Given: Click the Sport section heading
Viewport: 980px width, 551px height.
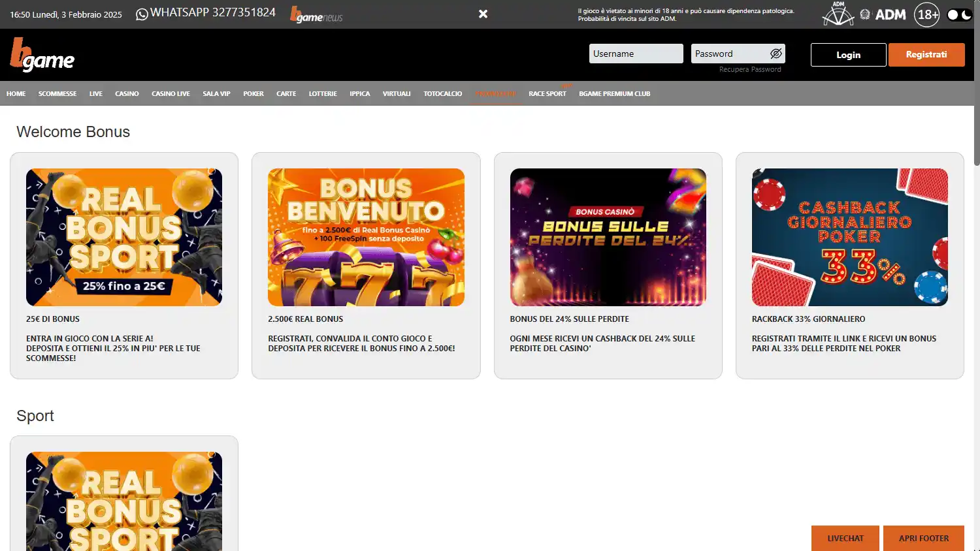Looking at the screenshot, I should click(x=35, y=416).
